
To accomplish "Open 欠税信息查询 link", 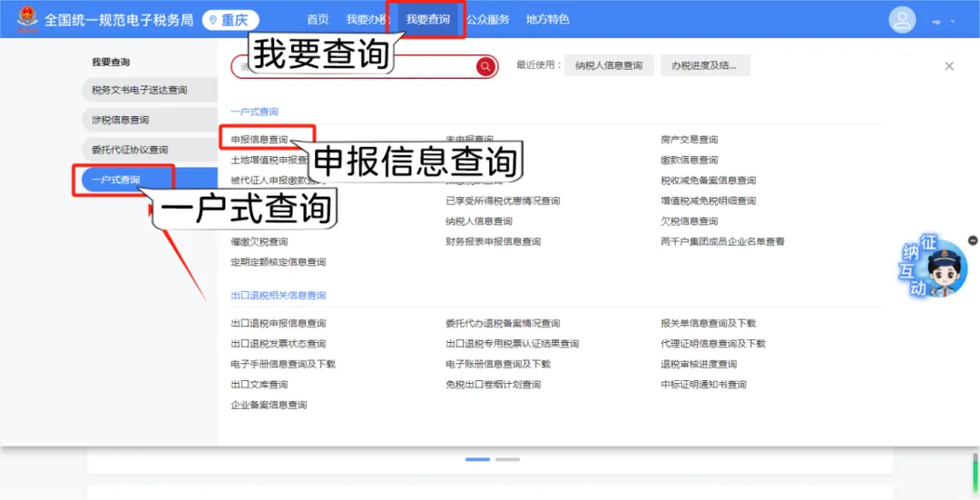I will [690, 221].
